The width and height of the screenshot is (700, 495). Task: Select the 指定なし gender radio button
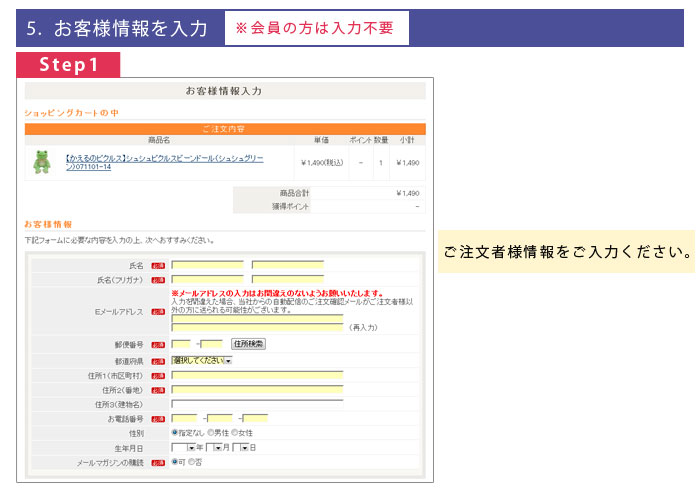(175, 433)
